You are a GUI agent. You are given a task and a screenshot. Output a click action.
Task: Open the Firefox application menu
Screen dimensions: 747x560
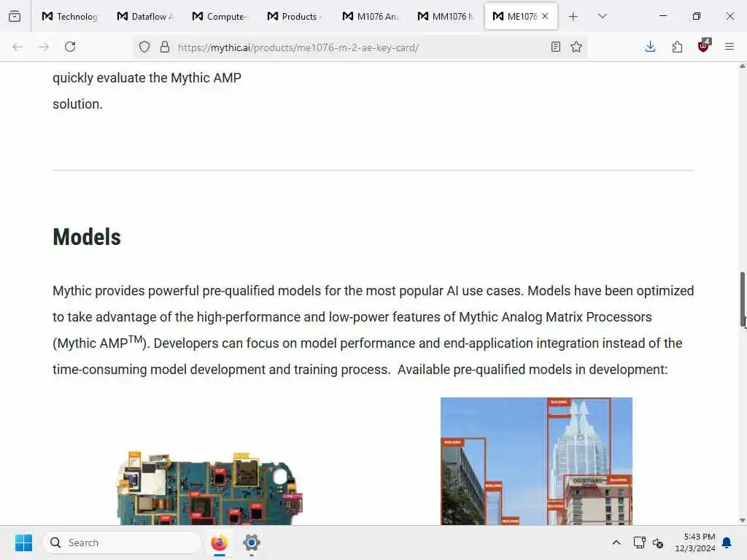pyautogui.click(x=729, y=47)
